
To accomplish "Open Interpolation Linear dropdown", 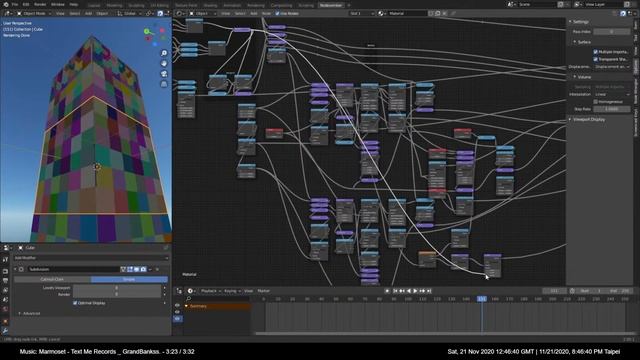I will point(612,94).
